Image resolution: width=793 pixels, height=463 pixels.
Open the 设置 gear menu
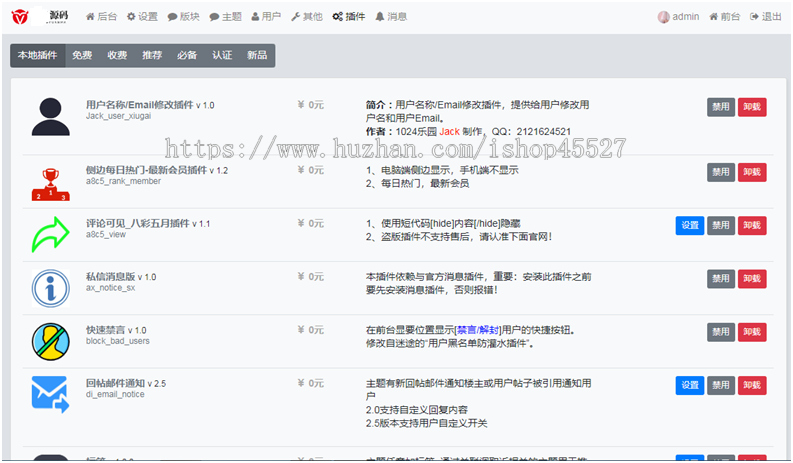[142, 17]
